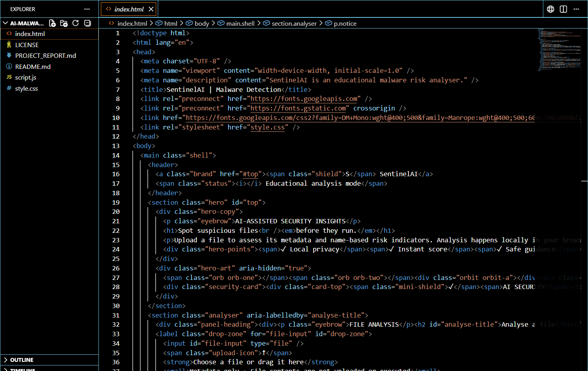Open the Explorer more actions ellipsis
Image resolution: width=588 pixels, height=371 pixels.
(x=87, y=9)
